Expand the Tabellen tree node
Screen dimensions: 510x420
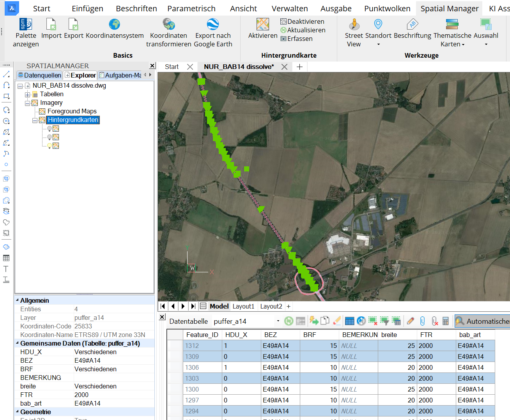[x=27, y=94]
